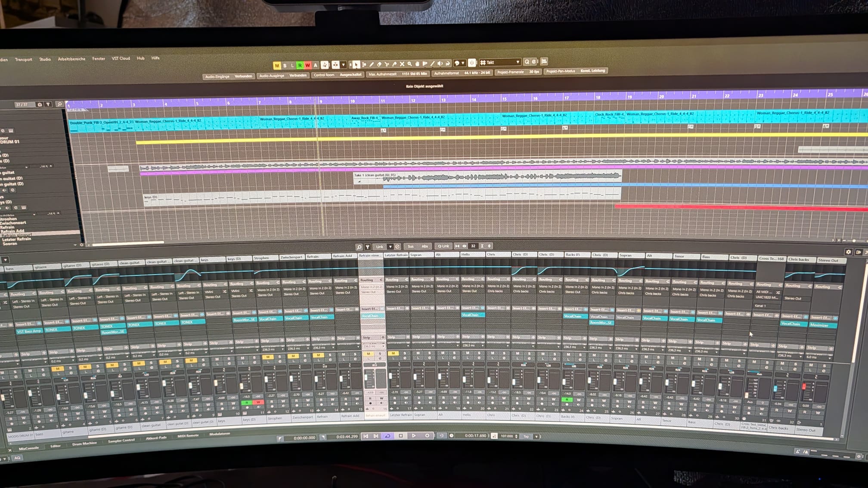Toggle the Cycle loop button

(x=387, y=436)
